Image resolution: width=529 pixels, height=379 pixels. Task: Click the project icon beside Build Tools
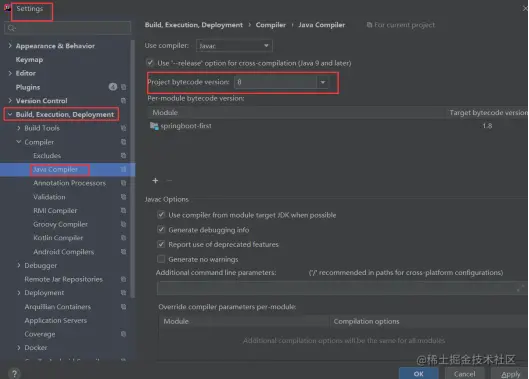click(x=123, y=128)
